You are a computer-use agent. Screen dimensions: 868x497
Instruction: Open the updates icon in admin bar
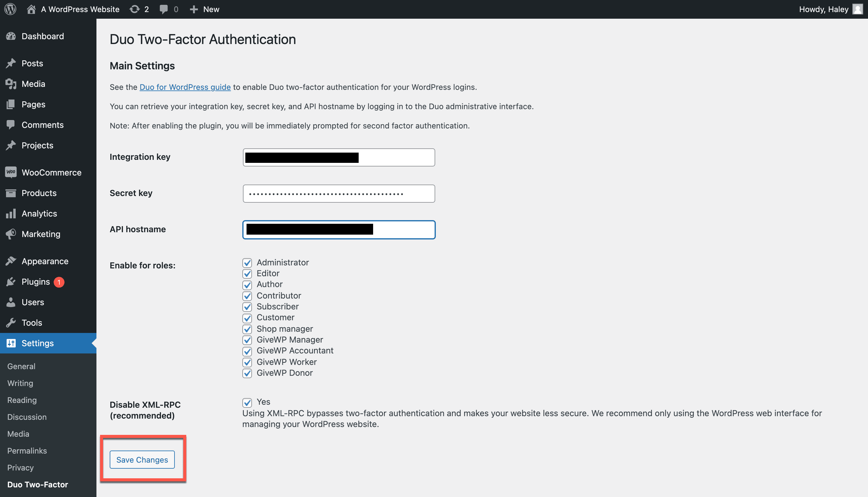pos(135,9)
